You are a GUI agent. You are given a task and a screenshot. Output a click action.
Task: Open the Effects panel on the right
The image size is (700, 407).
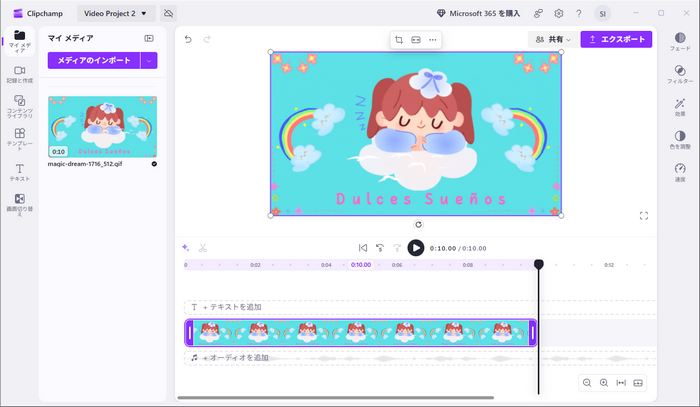[680, 108]
